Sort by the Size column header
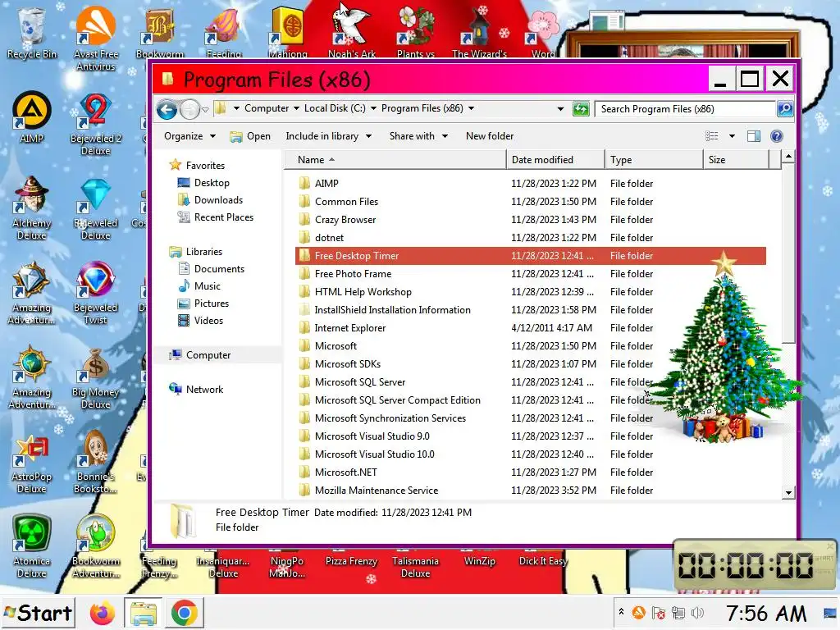This screenshot has width=840, height=630. pyautogui.click(x=737, y=160)
